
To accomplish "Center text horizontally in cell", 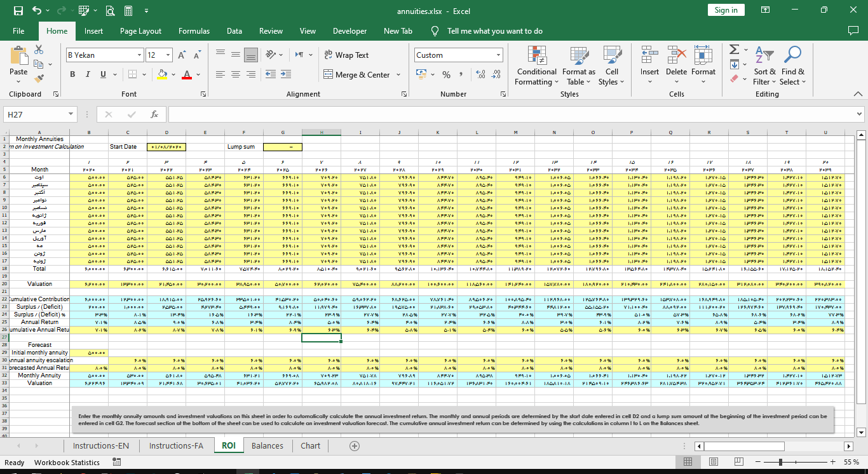I will coord(235,74).
